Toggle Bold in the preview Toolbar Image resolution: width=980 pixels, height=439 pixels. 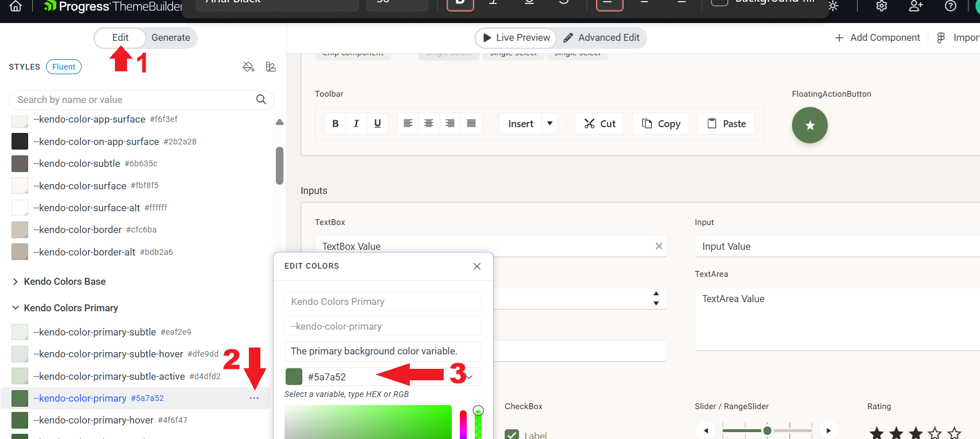click(336, 124)
